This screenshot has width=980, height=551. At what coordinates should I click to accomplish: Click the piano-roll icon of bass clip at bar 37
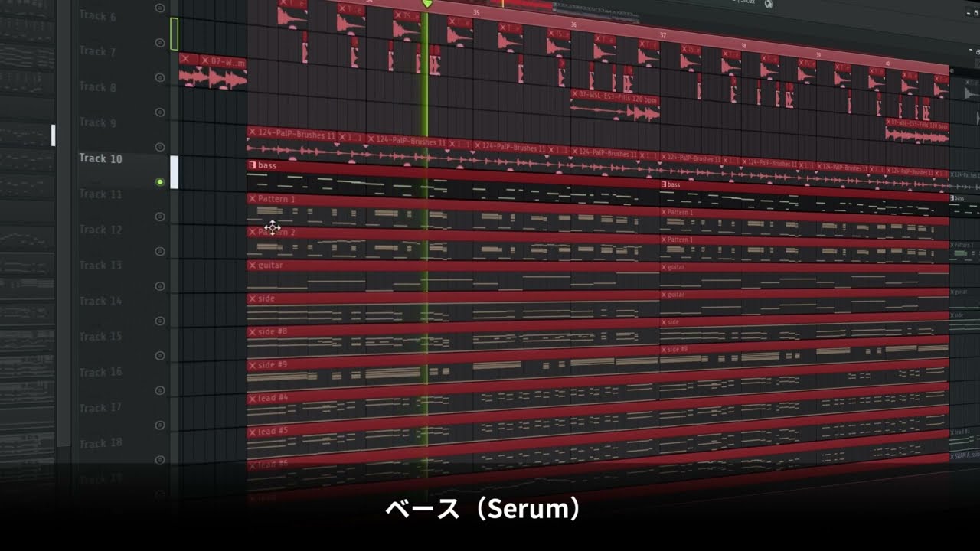click(x=664, y=184)
